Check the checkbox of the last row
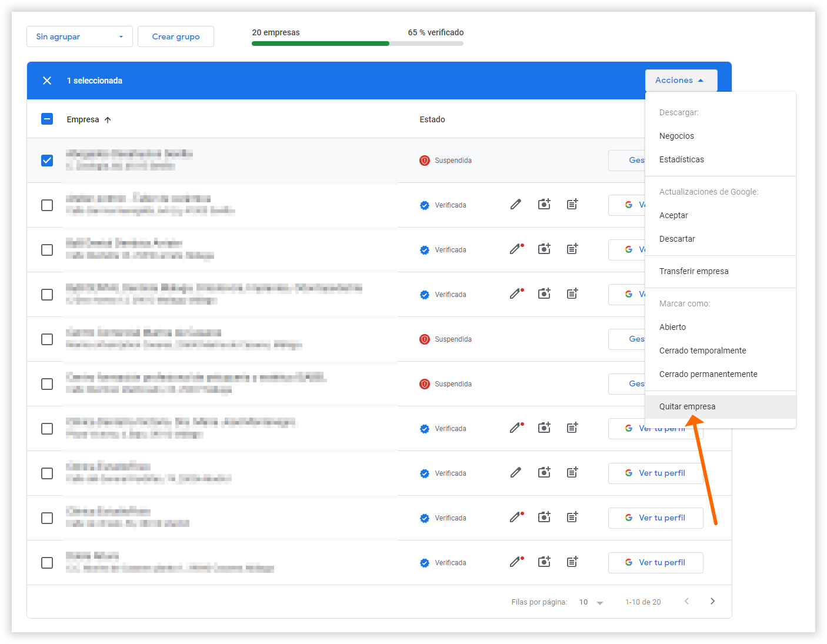Image resolution: width=827 pixels, height=644 pixels. pos(47,563)
